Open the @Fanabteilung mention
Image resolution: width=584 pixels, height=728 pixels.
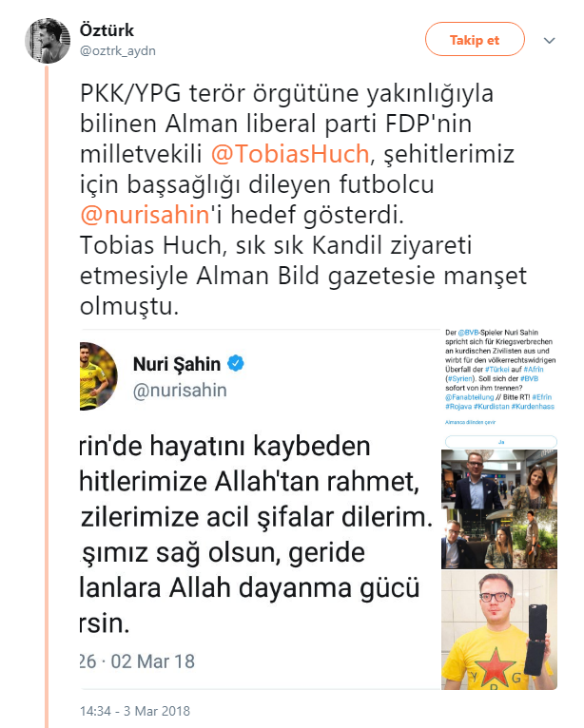point(469,397)
